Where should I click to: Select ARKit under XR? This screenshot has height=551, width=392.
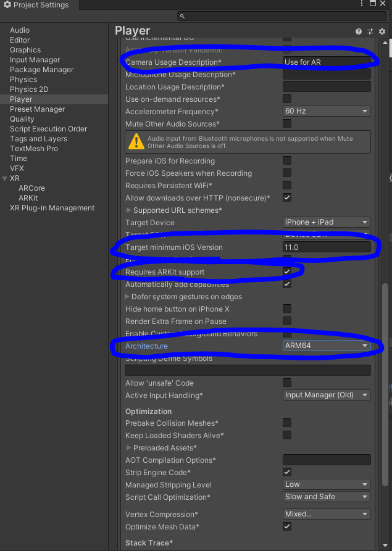tap(28, 198)
